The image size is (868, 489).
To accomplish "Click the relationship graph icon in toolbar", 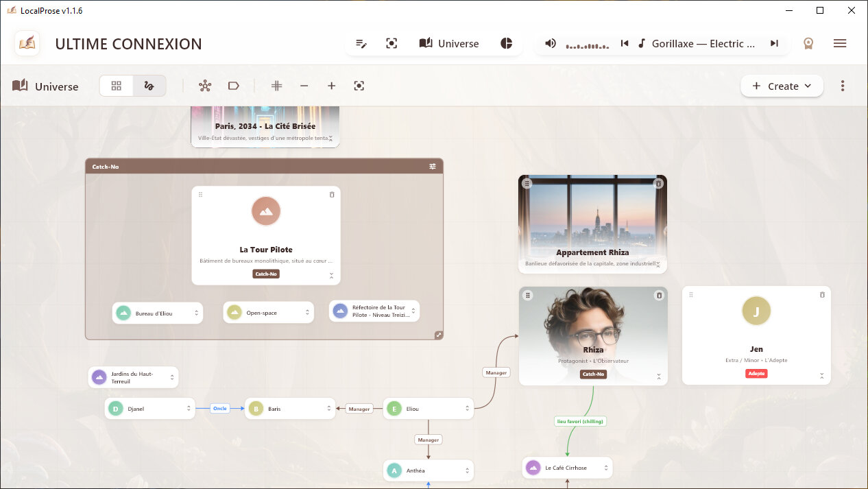I will (205, 86).
